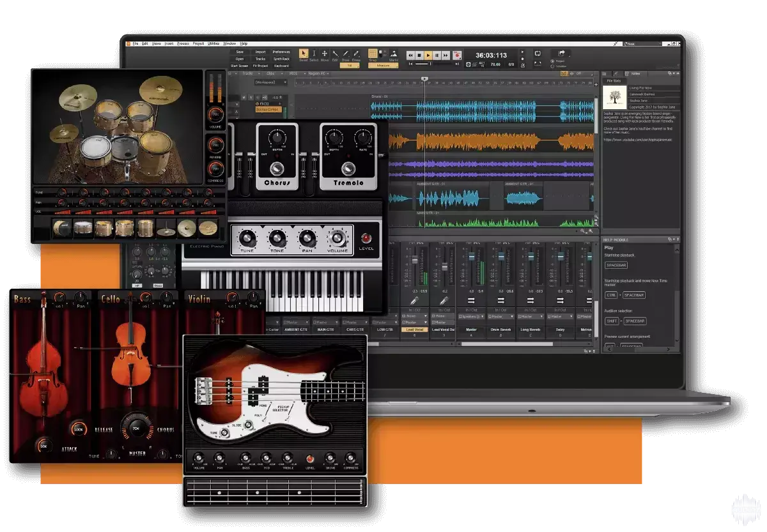Toggle the loop icon beside the timecode
Viewport: 767px width, 532px height.
click(x=538, y=54)
